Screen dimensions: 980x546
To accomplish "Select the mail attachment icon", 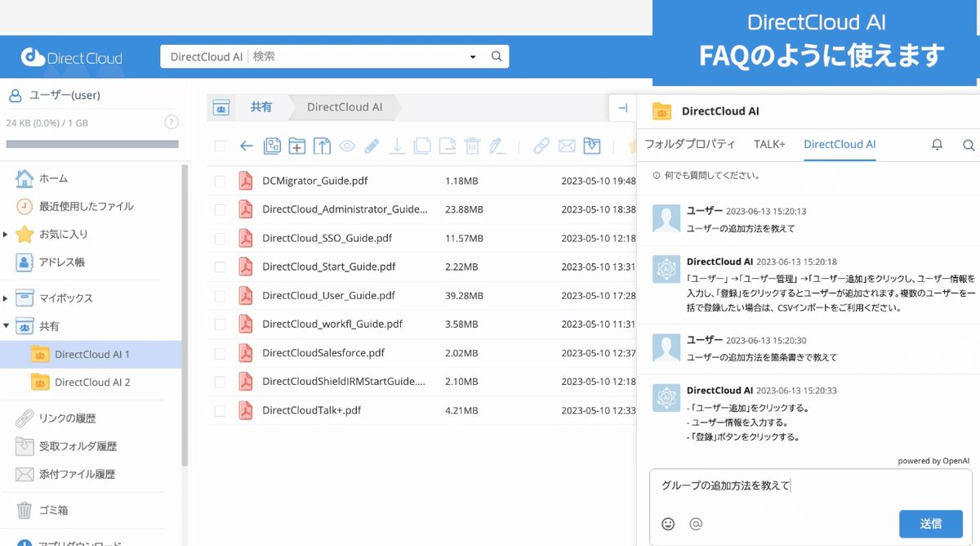I will click(x=566, y=145).
